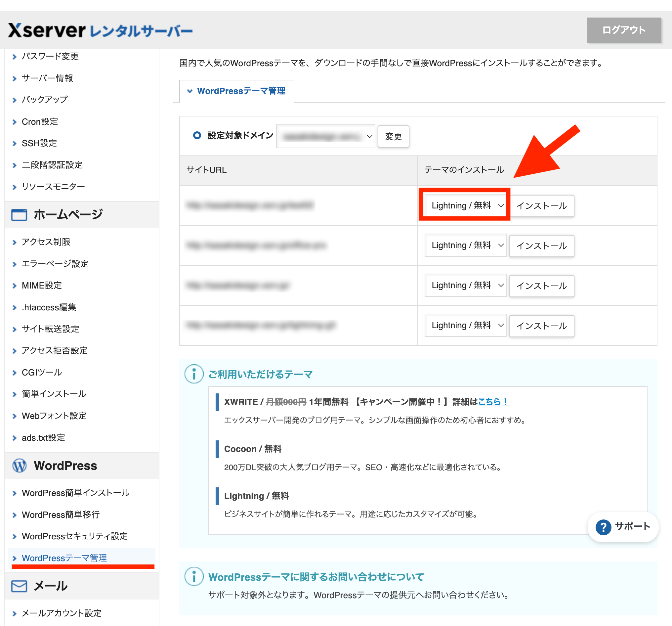Open リソースモニター in the sidebar
Screen dimensions: 672x626
(x=53, y=186)
